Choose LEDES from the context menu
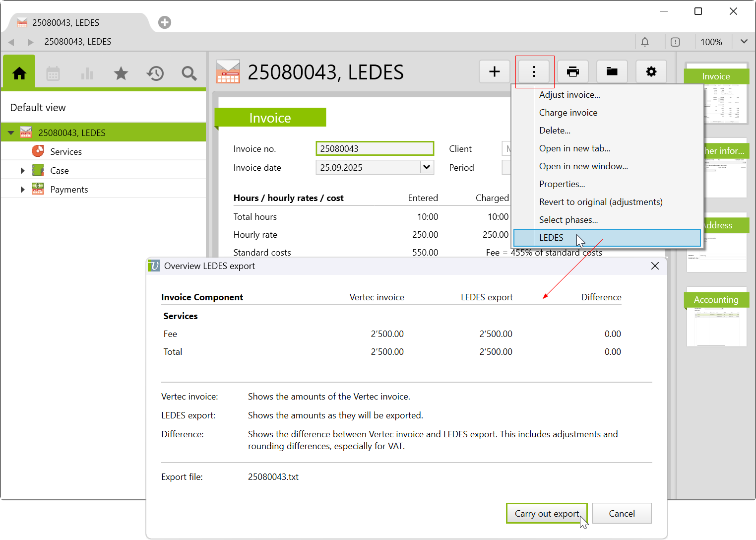 coord(551,238)
